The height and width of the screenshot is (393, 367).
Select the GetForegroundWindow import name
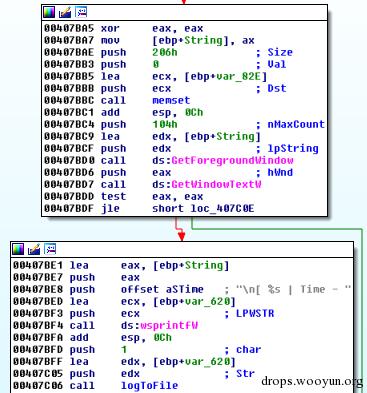click(233, 160)
